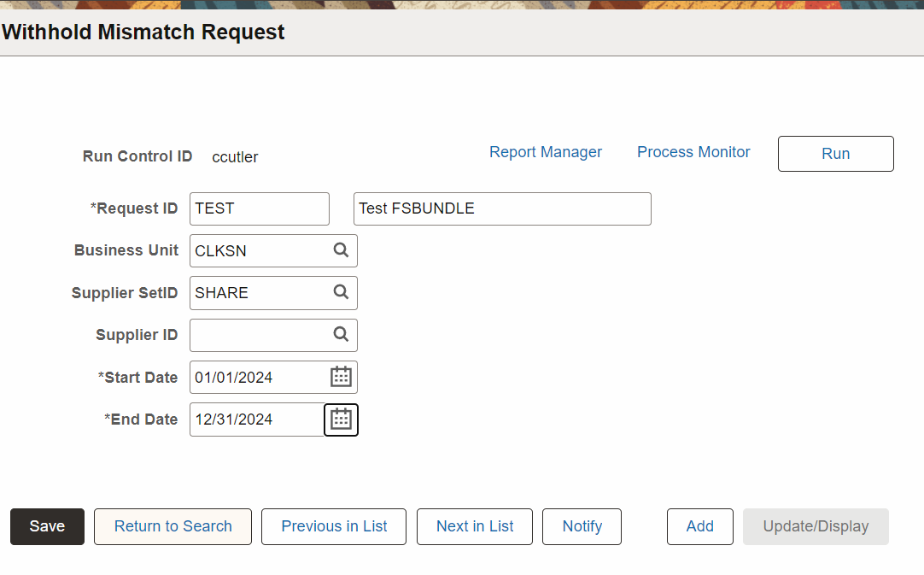This screenshot has height=575, width=924.
Task: Click the Run button
Action: point(835,154)
